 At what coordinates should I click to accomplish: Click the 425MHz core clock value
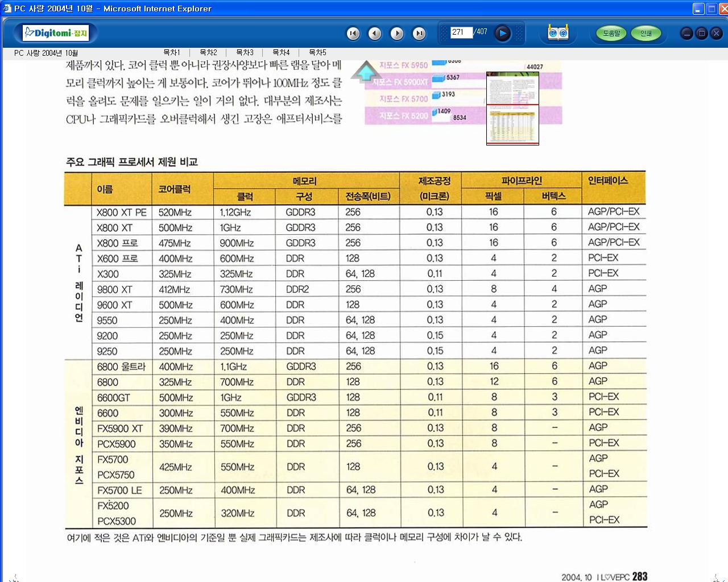(176, 467)
